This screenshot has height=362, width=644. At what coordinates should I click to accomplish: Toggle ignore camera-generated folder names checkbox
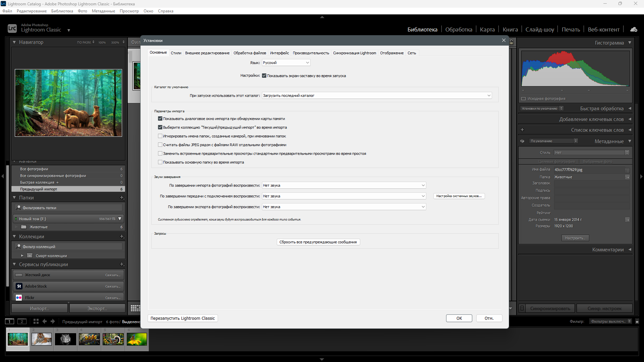click(x=160, y=136)
